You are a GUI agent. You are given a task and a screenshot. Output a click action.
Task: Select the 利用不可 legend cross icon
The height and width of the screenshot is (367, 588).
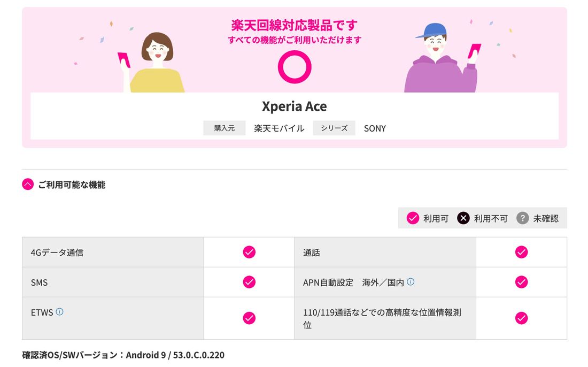[x=463, y=218]
